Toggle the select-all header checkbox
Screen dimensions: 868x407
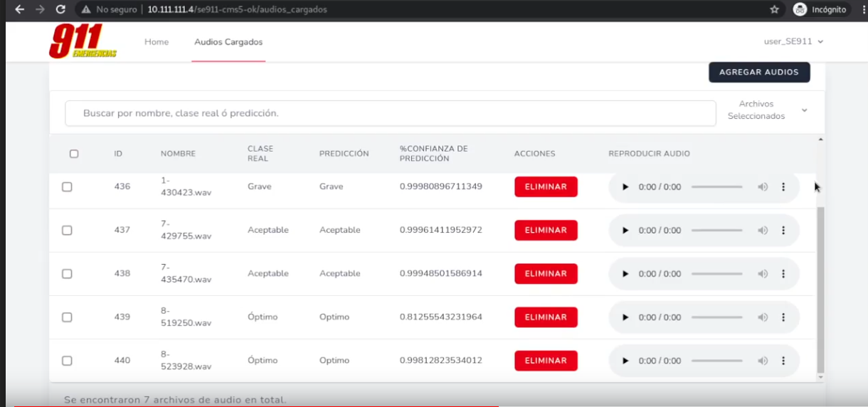tap(74, 154)
